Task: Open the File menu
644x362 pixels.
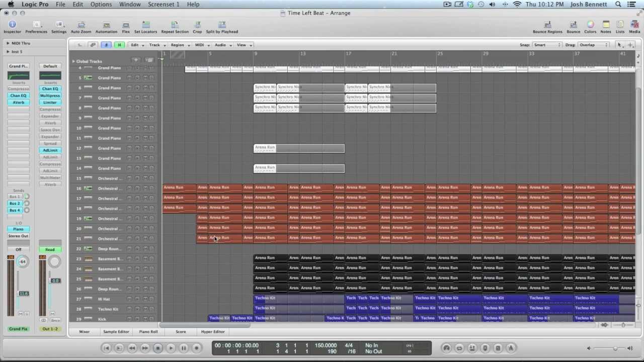Action: coord(60,4)
